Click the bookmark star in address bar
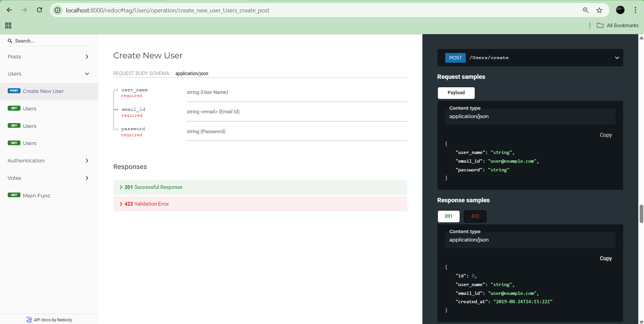 point(600,10)
